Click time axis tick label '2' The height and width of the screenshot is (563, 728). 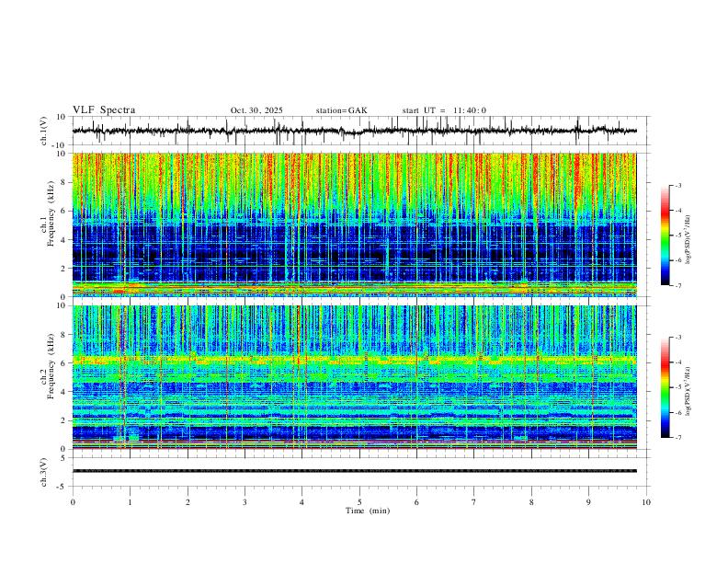(188, 502)
